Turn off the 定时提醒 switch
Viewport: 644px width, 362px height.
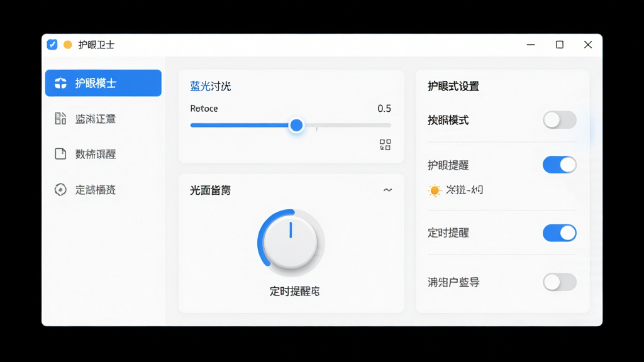click(x=559, y=233)
